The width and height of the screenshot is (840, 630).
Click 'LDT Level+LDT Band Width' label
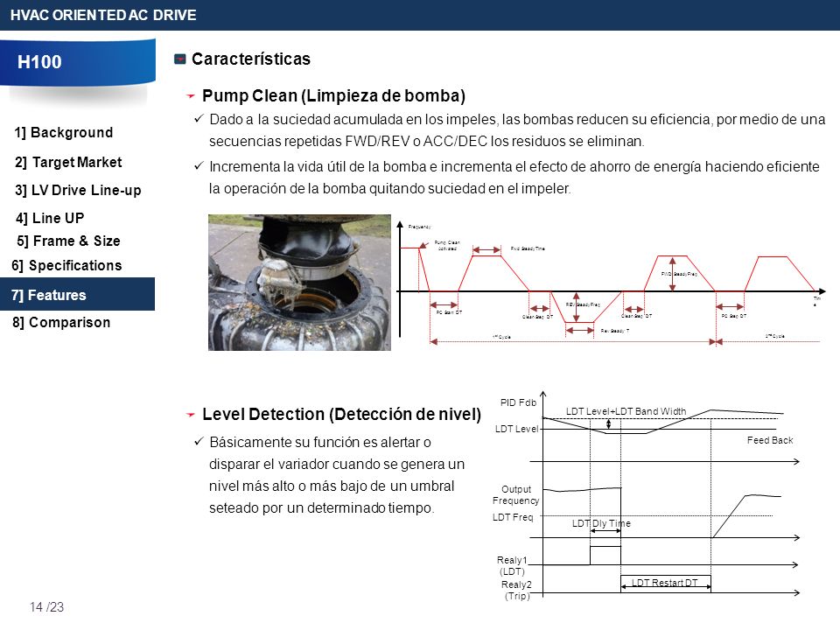tap(626, 411)
